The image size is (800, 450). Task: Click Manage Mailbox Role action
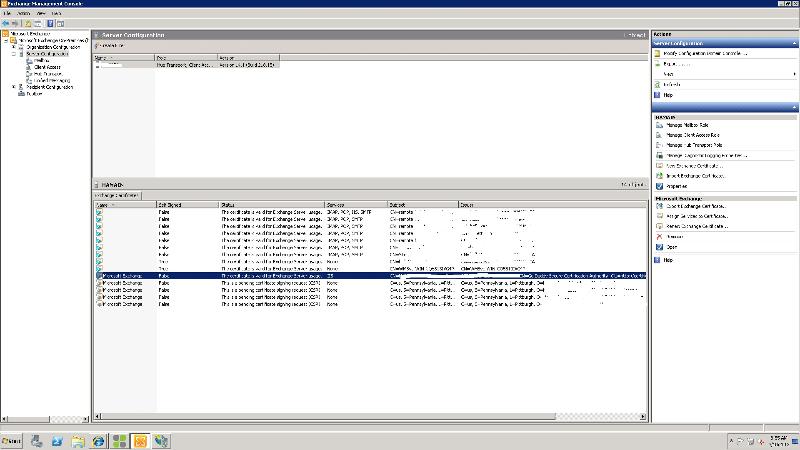coord(687,125)
